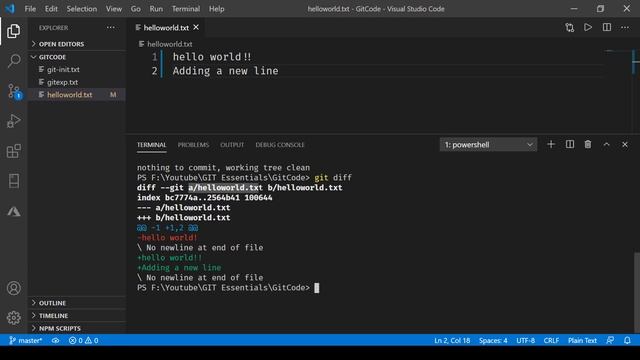
Task: Open the Manage gear icon
Action: tap(13, 318)
